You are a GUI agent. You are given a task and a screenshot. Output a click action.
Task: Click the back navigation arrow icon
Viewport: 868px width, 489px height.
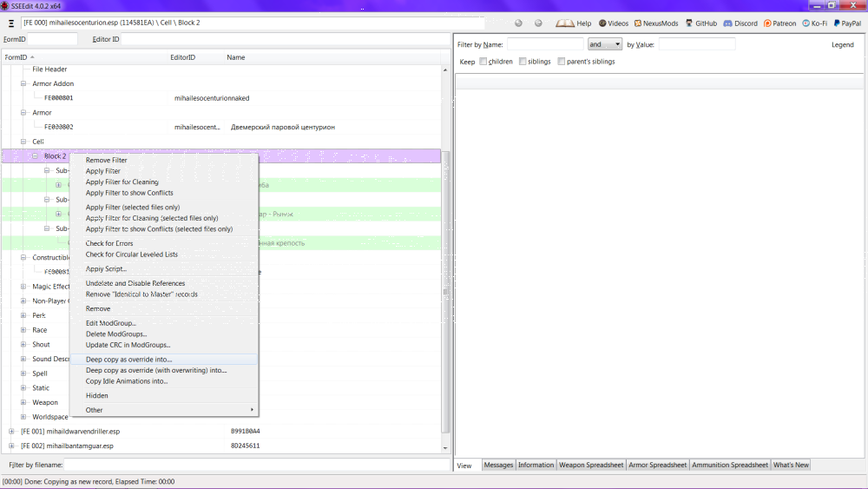click(518, 23)
